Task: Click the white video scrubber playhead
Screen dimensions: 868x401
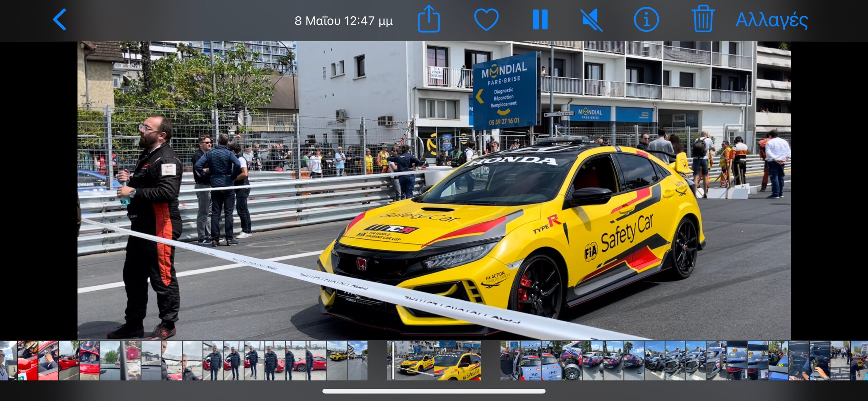Action: pos(393,361)
